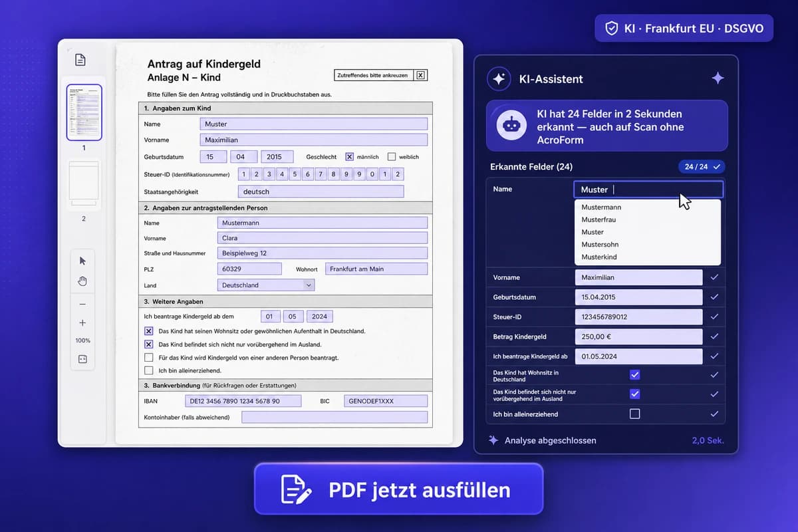This screenshot has width=798, height=532.
Task: Select page 1 thumbnail
Action: (x=84, y=112)
